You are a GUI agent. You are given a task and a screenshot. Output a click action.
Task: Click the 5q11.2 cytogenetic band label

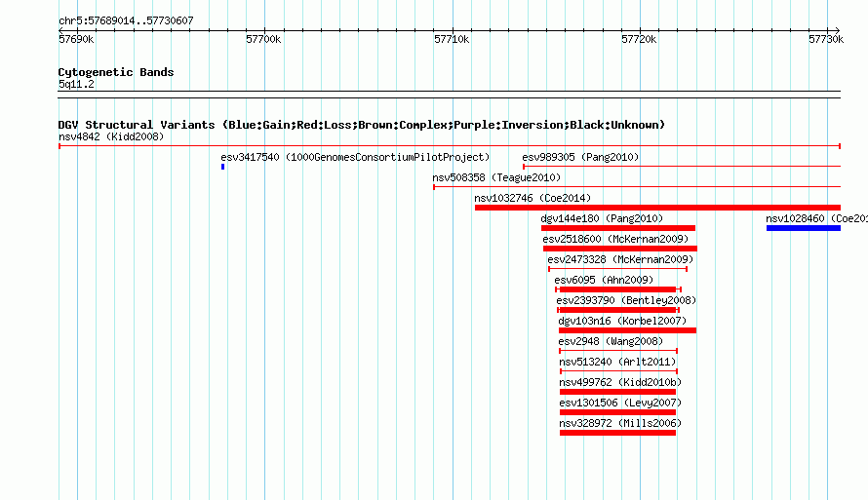[76, 84]
